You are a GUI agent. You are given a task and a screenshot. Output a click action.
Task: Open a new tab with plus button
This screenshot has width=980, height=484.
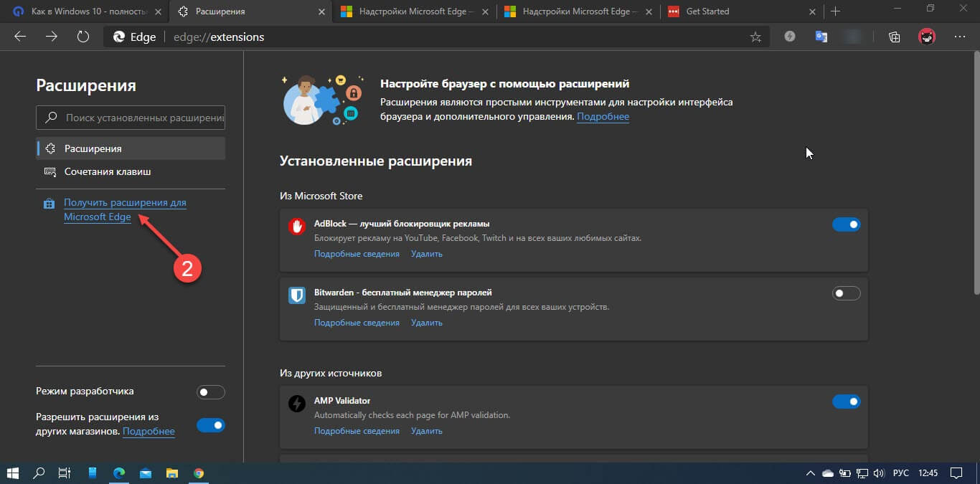click(x=835, y=11)
